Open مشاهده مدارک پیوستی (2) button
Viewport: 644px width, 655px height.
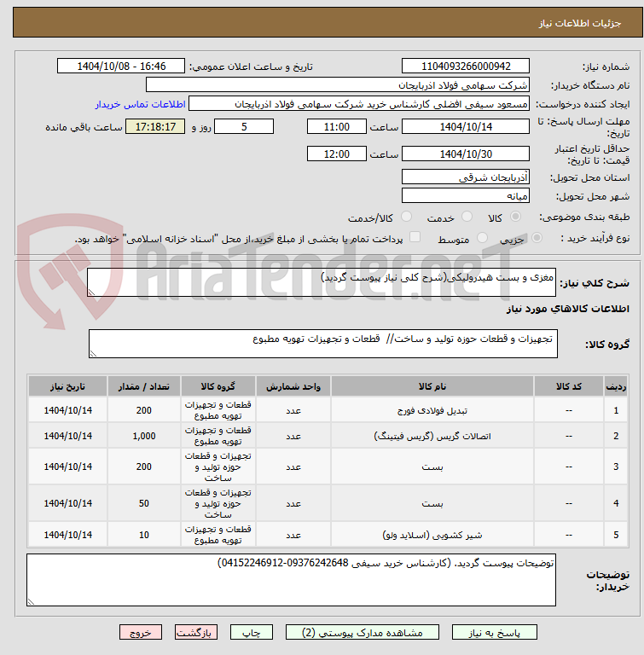[362, 633]
